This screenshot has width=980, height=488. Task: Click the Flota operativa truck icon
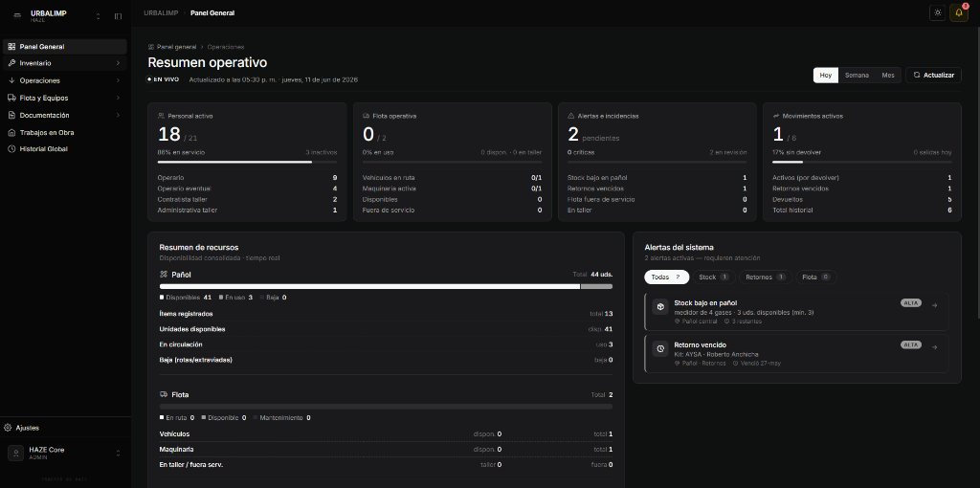pos(367,116)
